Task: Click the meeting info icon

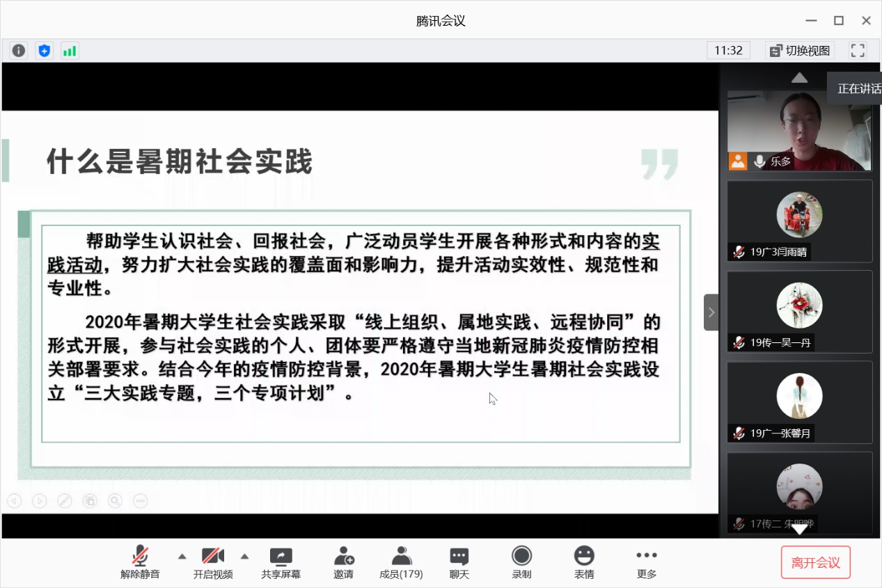Action: click(x=19, y=50)
